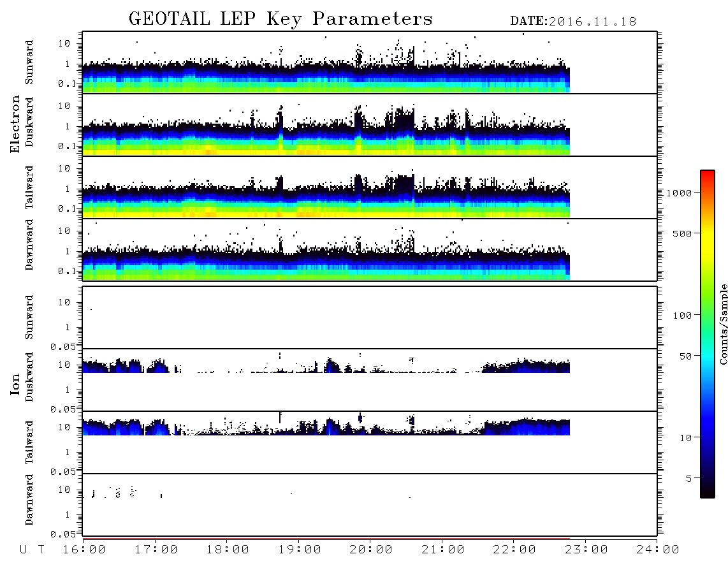This screenshot has width=728, height=561.
Task: Click the 0.05 tick of Ion Dawnward panel
Action: [62, 534]
